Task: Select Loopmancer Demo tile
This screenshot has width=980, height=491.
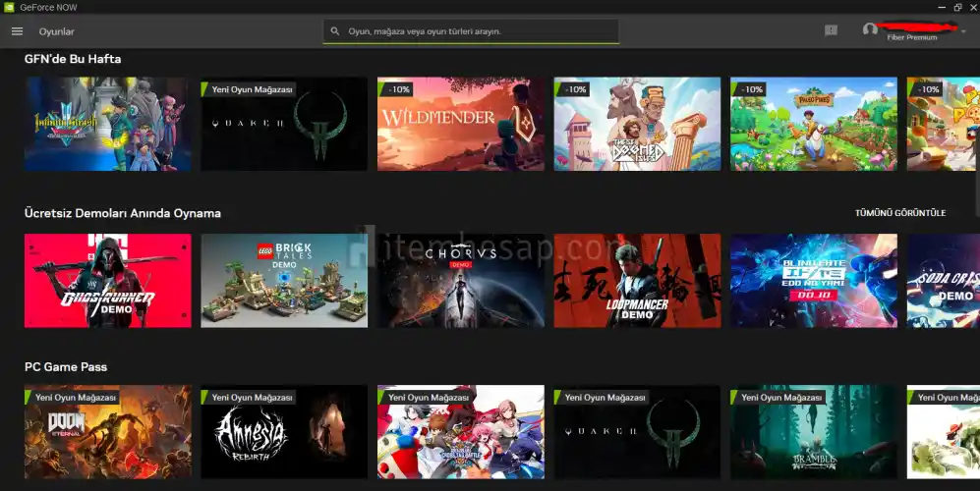Action: [637, 280]
